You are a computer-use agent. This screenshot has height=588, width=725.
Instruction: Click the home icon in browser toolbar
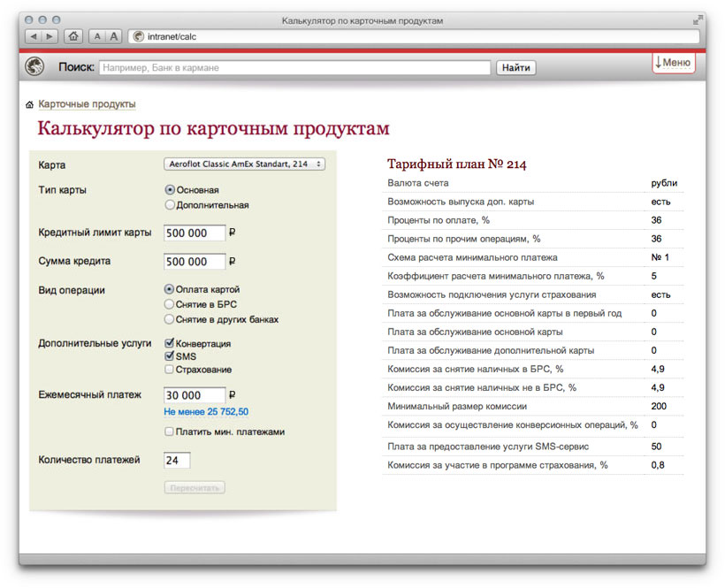tap(73, 36)
